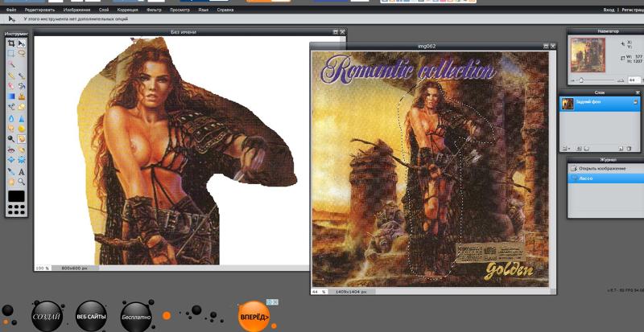This screenshot has height=332, width=644.
Task: Select the Magic Wand tool
Action: pyautogui.click(x=11, y=64)
